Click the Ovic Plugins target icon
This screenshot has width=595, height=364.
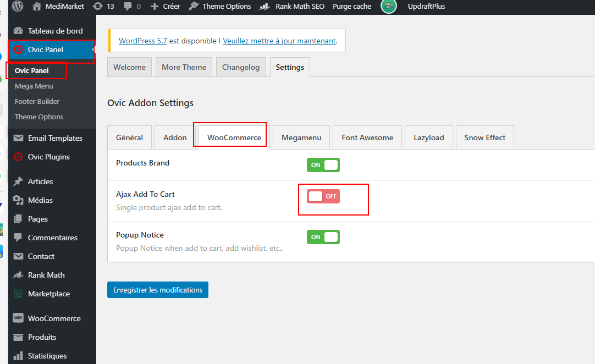(x=18, y=157)
